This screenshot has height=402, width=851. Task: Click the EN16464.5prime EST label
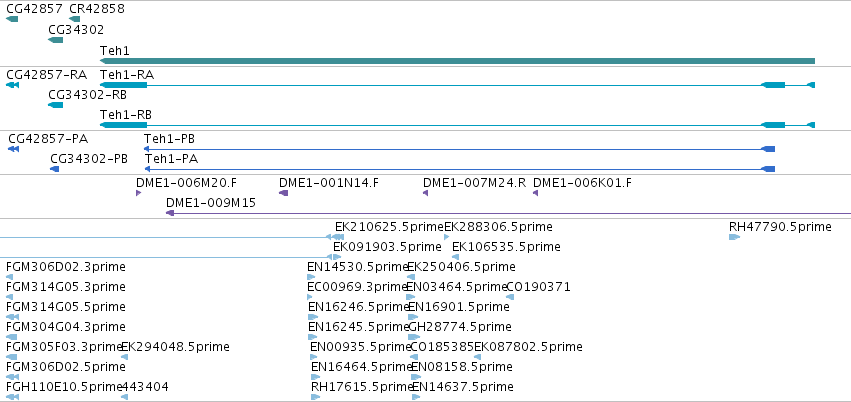click(361, 367)
